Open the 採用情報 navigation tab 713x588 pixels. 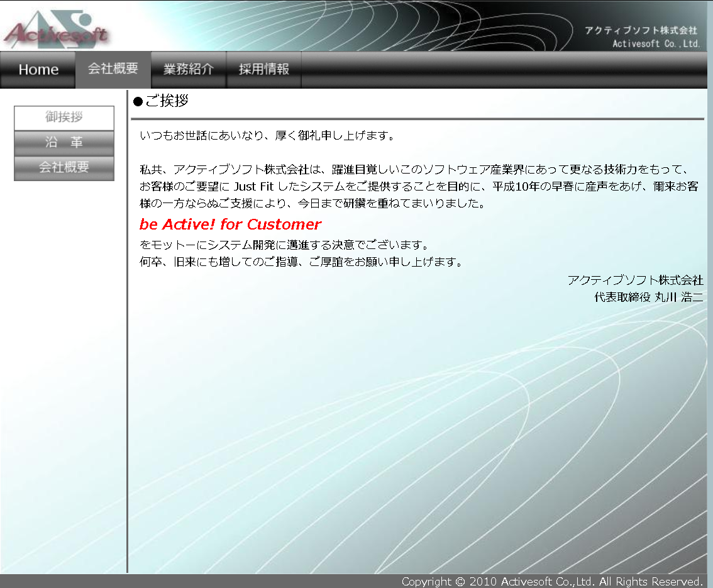[x=263, y=69]
